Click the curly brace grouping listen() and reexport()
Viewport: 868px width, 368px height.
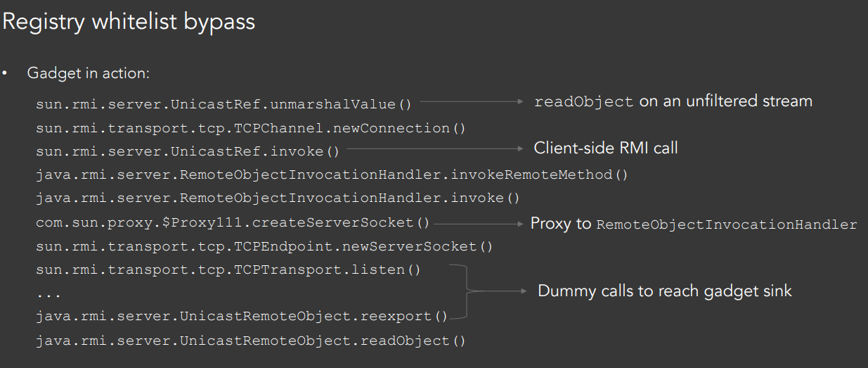click(465, 291)
